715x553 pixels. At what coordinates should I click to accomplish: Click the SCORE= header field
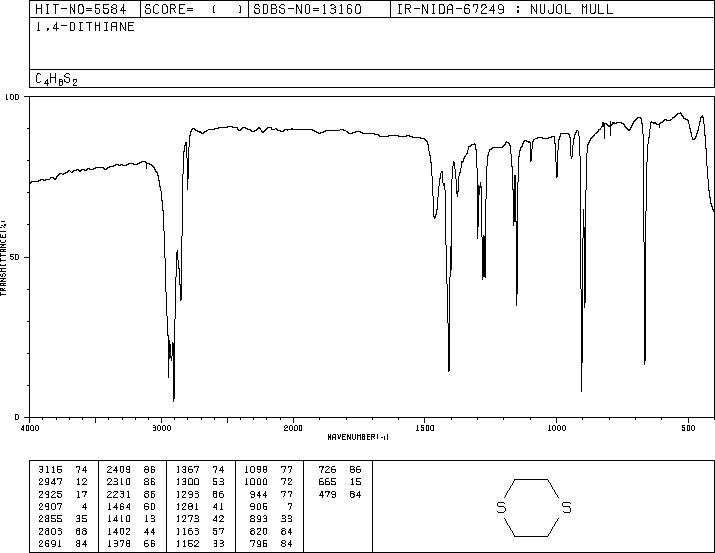194,9
